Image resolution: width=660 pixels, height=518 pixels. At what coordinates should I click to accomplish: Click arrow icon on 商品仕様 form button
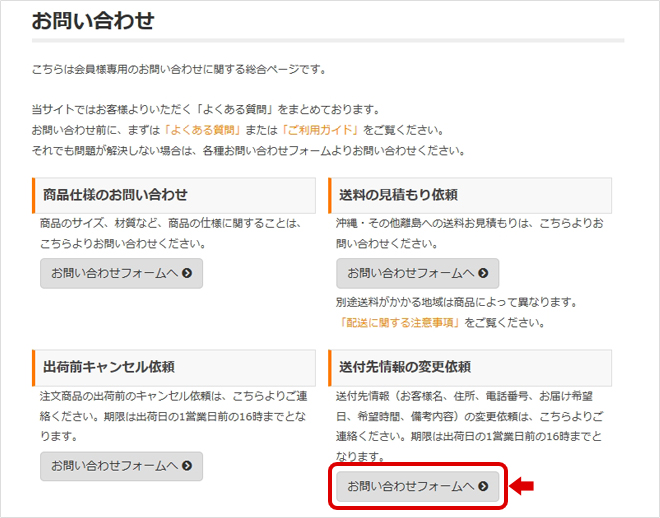coord(186,273)
